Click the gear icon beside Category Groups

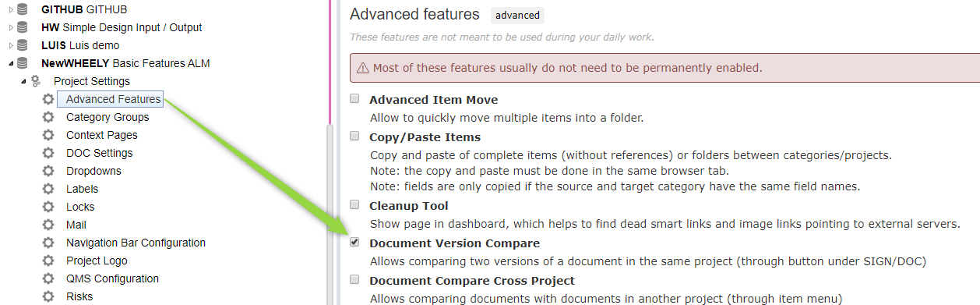point(48,117)
